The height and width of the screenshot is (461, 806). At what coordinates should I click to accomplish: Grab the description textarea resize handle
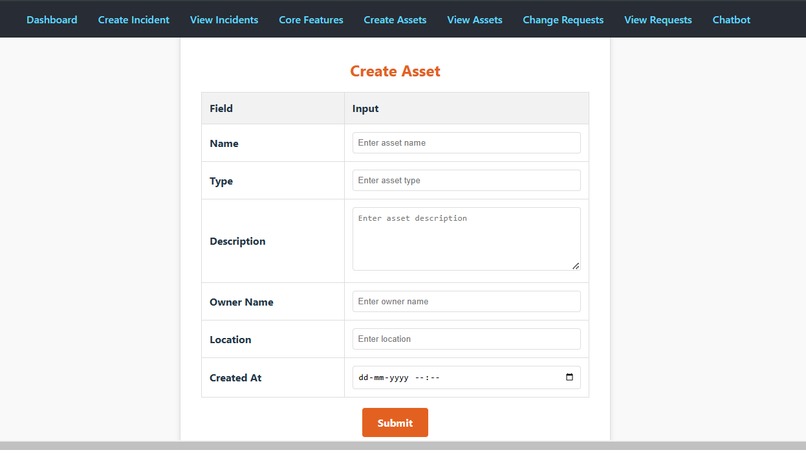coord(576,266)
